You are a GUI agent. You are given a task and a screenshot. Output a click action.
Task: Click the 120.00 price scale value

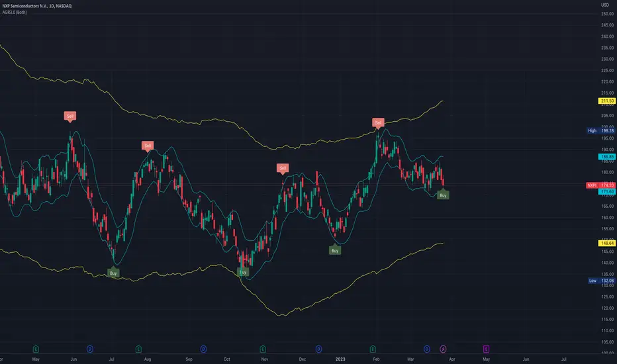point(607,308)
